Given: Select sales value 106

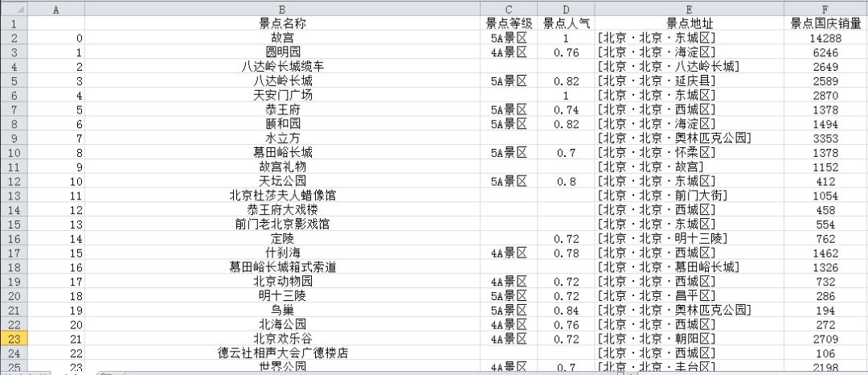Looking at the screenshot, I should point(825,352).
